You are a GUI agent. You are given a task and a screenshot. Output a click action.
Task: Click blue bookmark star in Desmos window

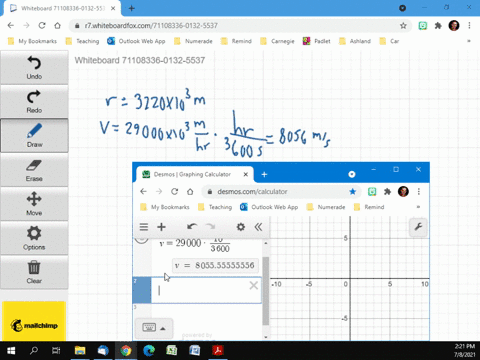click(x=353, y=192)
